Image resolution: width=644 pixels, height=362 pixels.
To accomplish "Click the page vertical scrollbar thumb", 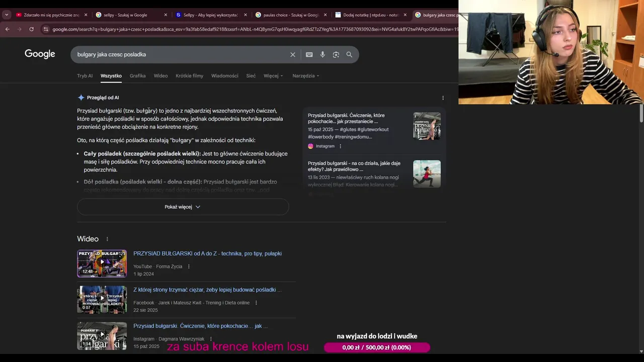I will pyautogui.click(x=641, y=113).
